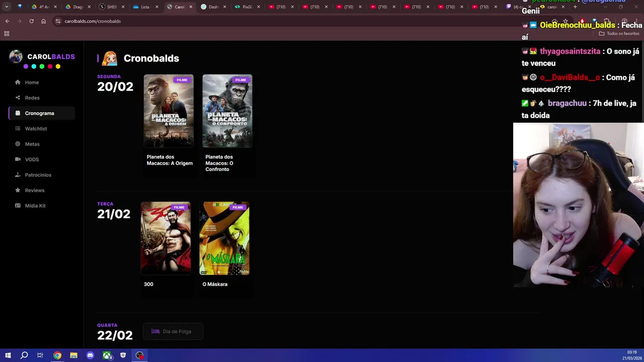Open File Explorer from the taskbar
This screenshot has height=362, width=644.
click(73, 355)
